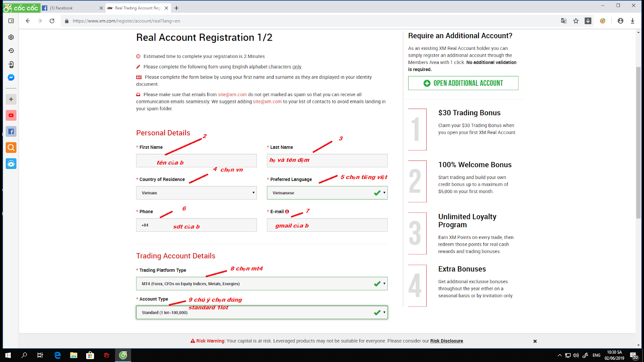Open Microsoft Store from taskbar
Image resolution: width=644 pixels, height=362 pixels.
pyautogui.click(x=90, y=355)
